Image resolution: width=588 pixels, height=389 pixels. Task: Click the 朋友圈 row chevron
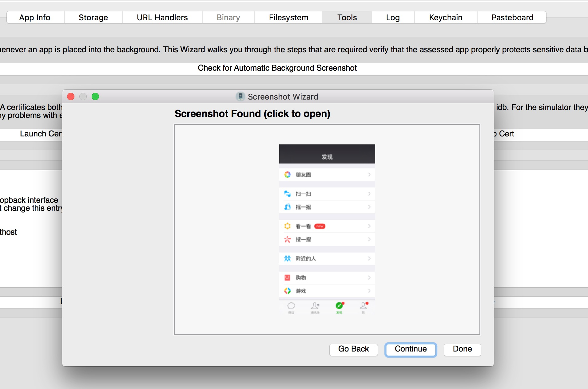[369, 175]
